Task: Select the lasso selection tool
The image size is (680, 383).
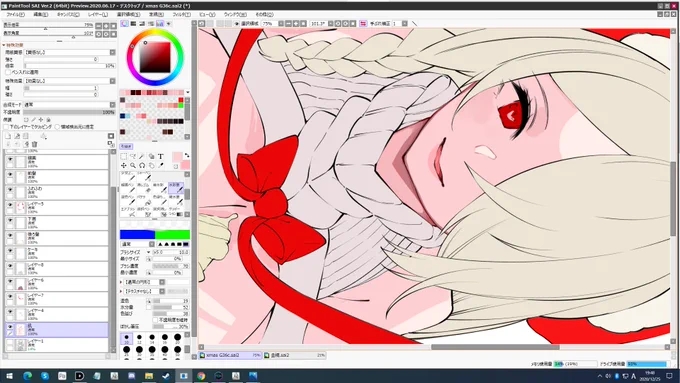Action: (x=133, y=156)
